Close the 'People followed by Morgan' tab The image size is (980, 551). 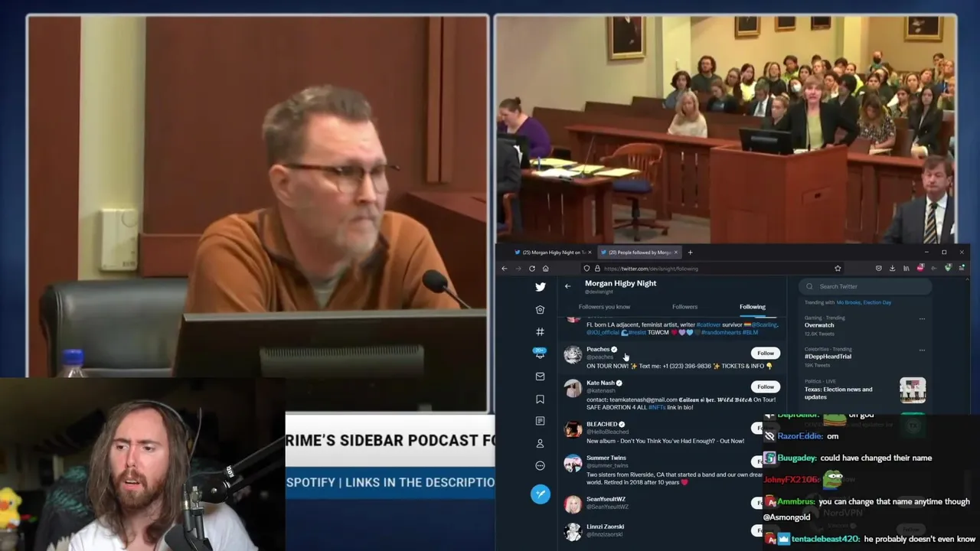point(675,253)
